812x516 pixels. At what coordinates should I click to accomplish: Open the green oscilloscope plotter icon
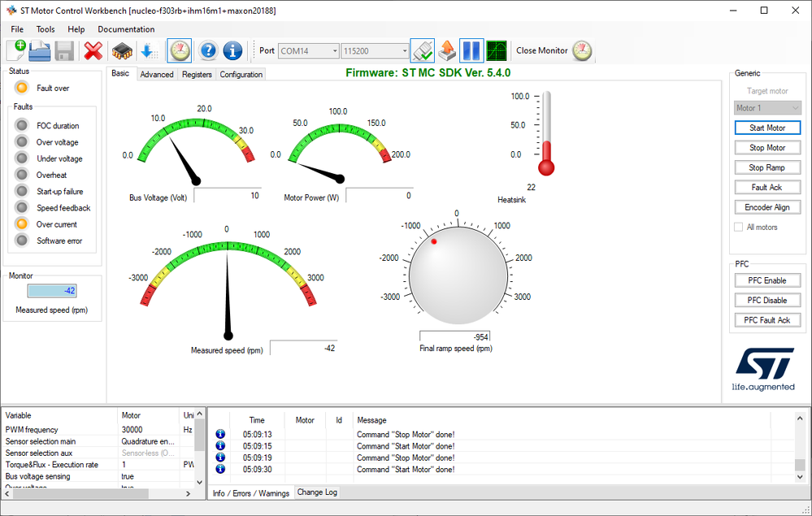click(496, 50)
